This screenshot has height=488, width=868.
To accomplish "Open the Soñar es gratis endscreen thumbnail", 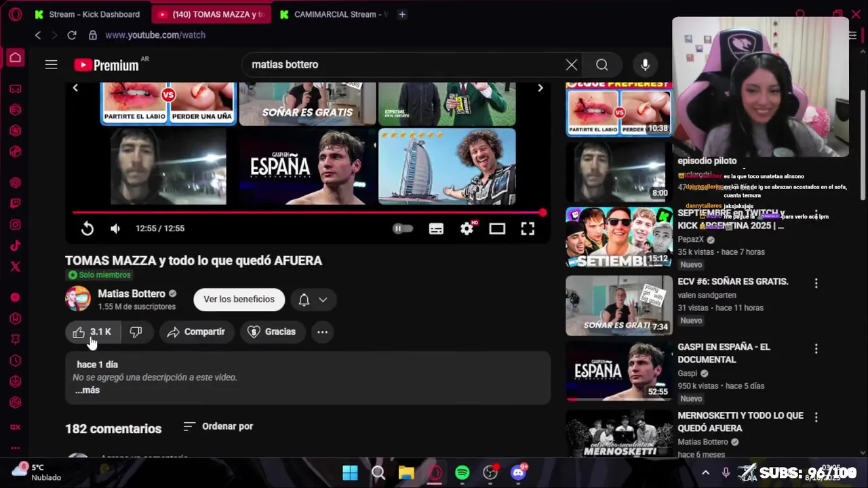I will click(307, 104).
